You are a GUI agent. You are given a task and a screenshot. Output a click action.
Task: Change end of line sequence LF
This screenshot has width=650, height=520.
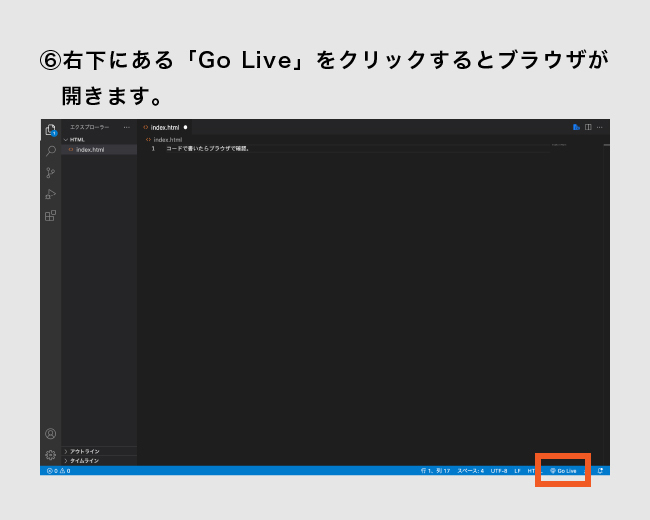coord(517,471)
